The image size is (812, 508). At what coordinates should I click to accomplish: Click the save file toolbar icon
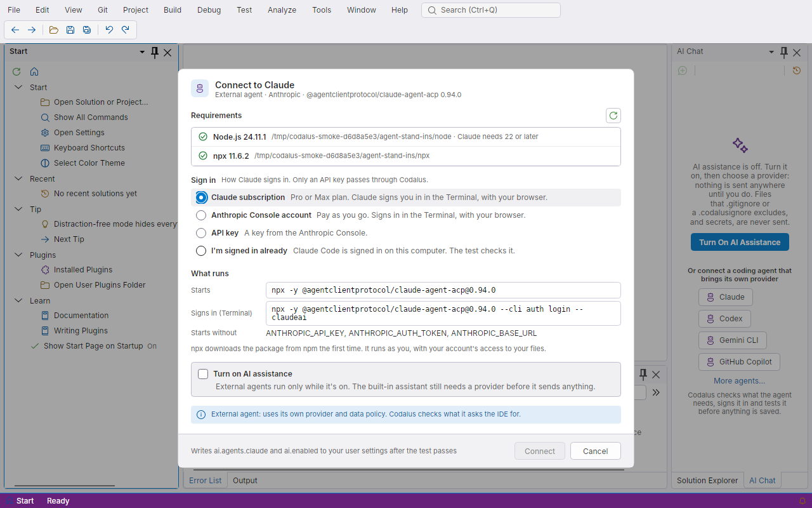click(x=70, y=30)
